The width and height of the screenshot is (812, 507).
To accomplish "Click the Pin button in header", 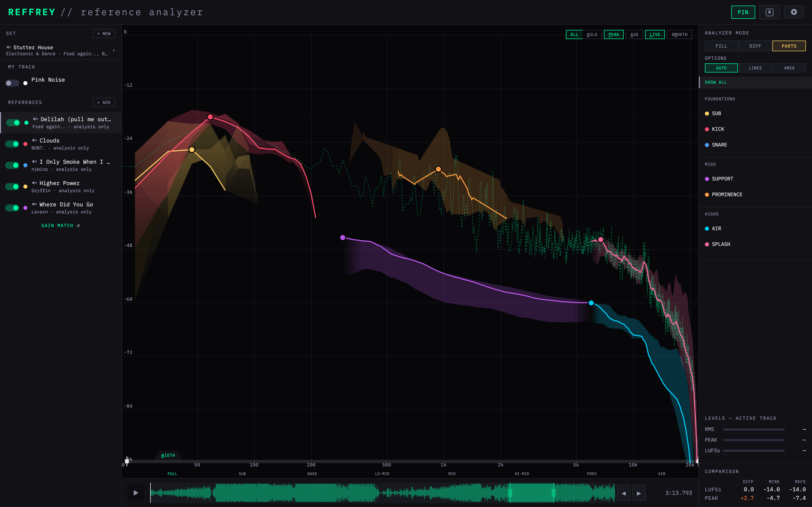I will (743, 12).
